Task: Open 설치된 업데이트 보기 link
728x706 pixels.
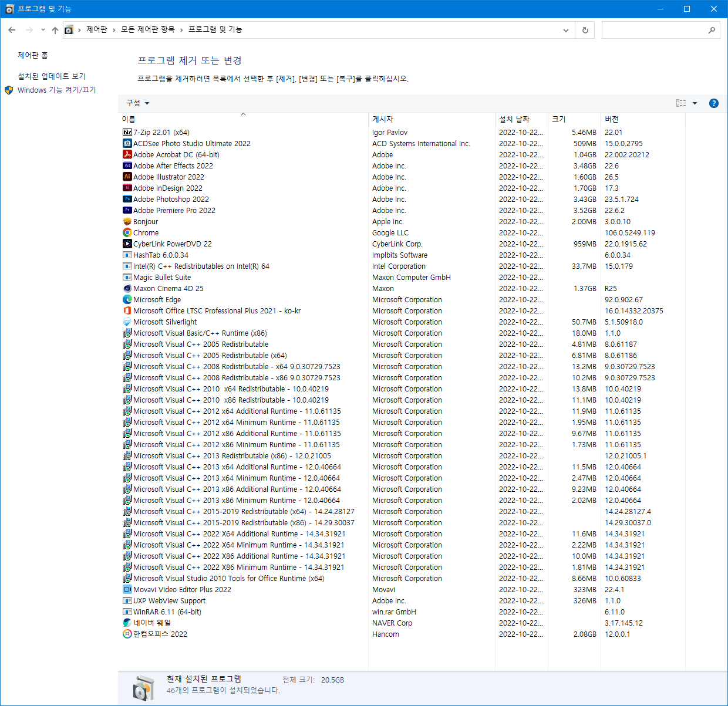Action: [x=52, y=76]
